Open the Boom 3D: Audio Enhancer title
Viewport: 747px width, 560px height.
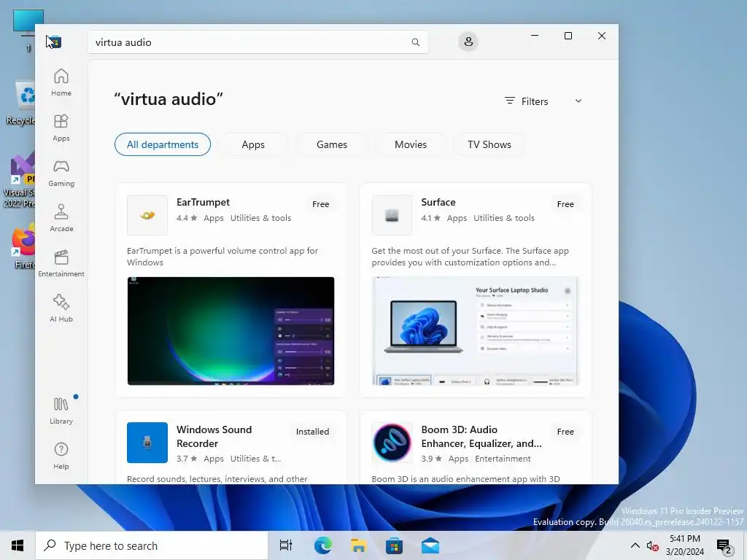[x=481, y=436]
